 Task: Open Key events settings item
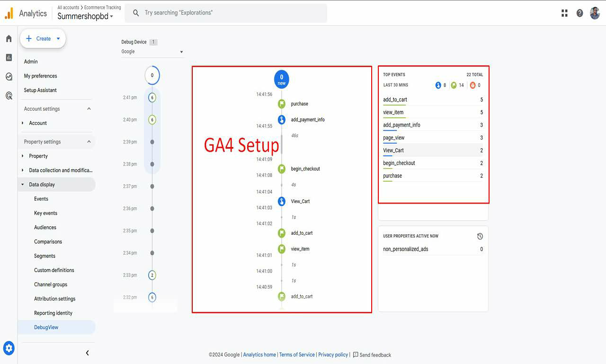(x=46, y=213)
